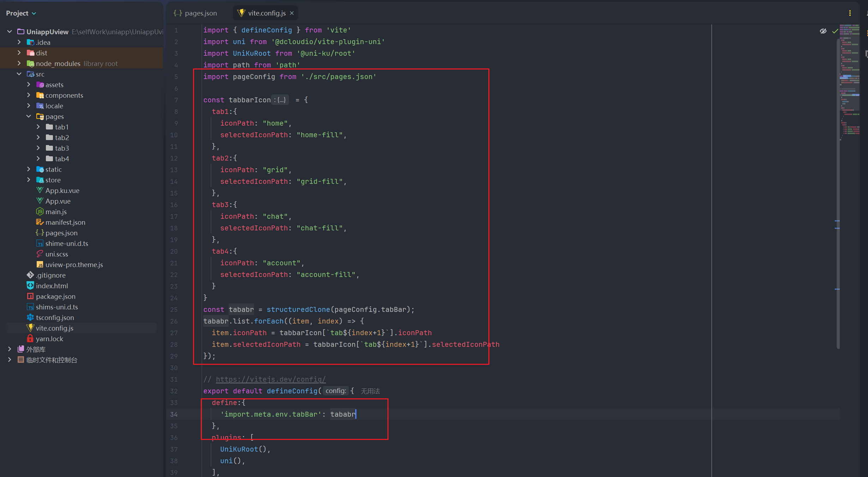
Task: Click the .gitignore file icon
Action: coord(30,275)
